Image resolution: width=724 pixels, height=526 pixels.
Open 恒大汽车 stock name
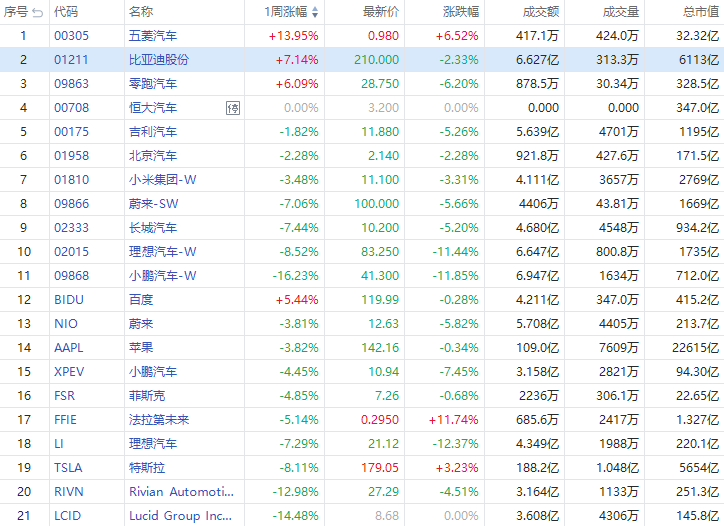[153, 108]
